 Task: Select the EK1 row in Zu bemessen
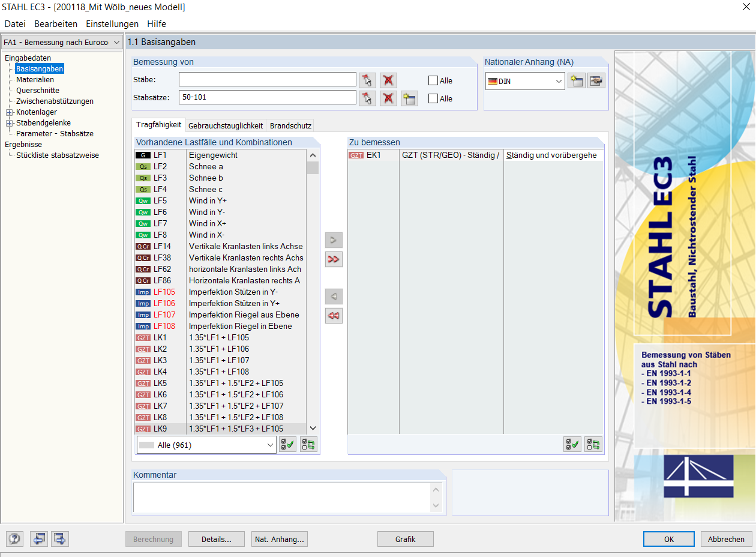click(475, 155)
